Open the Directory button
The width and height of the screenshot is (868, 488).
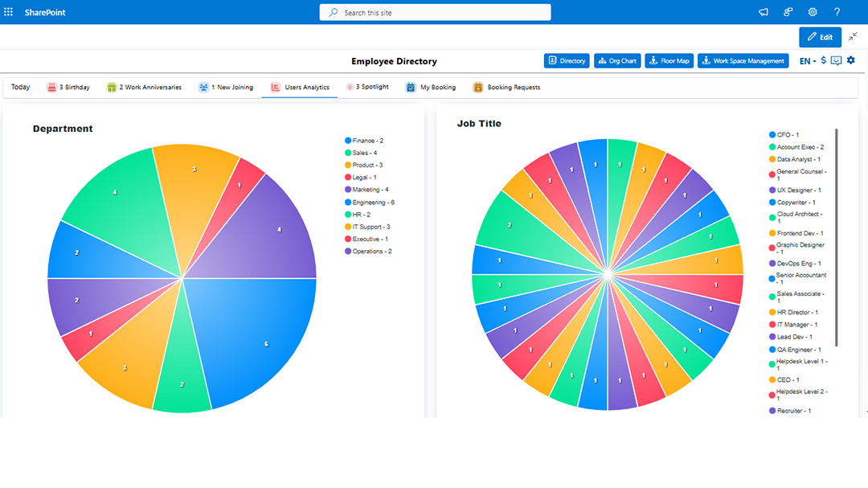pos(567,60)
